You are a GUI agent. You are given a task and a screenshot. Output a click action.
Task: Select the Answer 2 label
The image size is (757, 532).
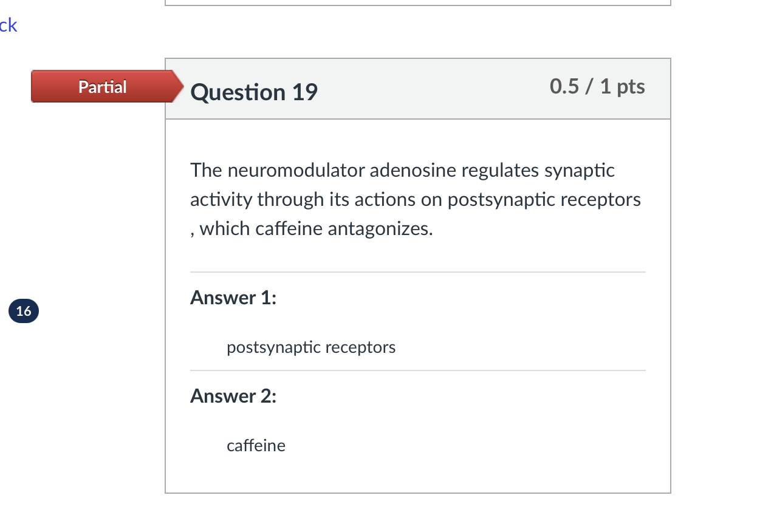(x=233, y=396)
